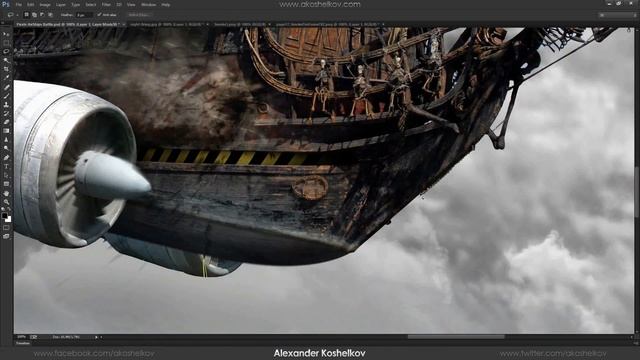Select the Rectangular Marquee tool
The width and height of the screenshot is (640, 360).
pos(6,42)
